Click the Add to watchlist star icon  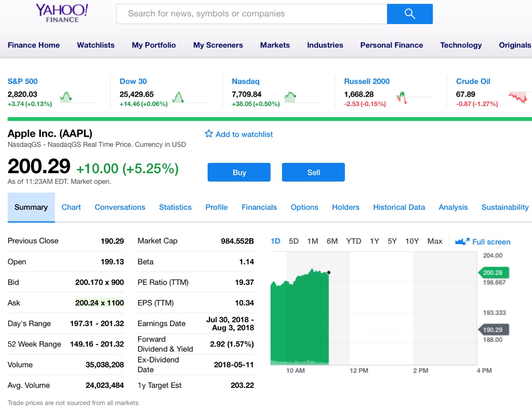(x=209, y=134)
